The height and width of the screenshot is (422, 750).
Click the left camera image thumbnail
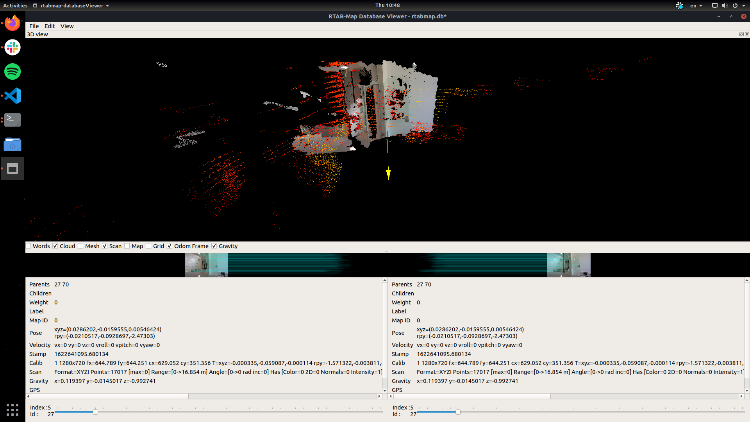pyautogui.click(x=205, y=264)
